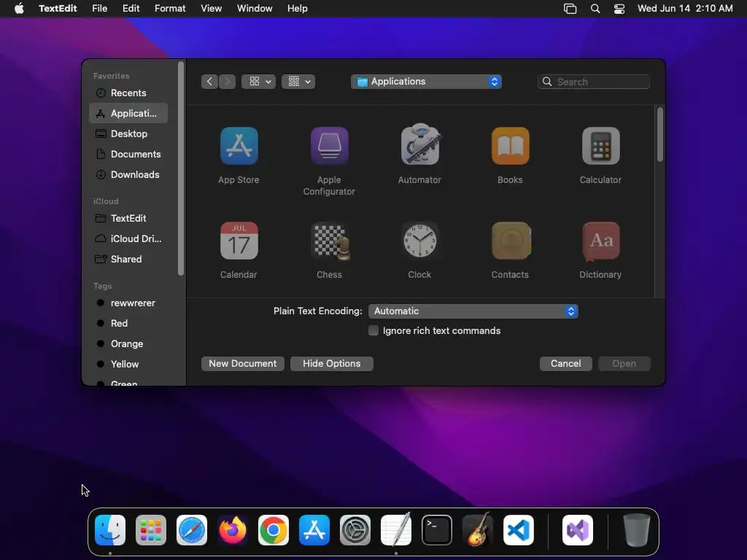
Task: Open System Preferences from the Dock
Action: click(x=355, y=530)
